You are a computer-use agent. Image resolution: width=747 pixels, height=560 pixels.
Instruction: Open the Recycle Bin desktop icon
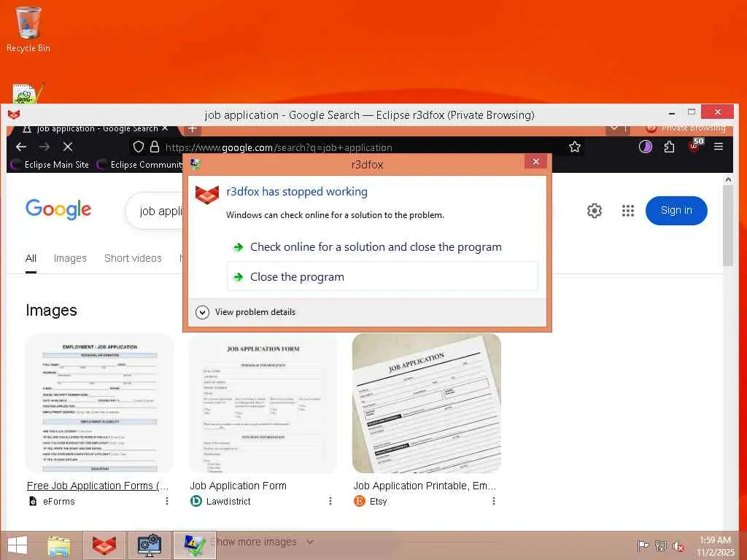coord(28,29)
